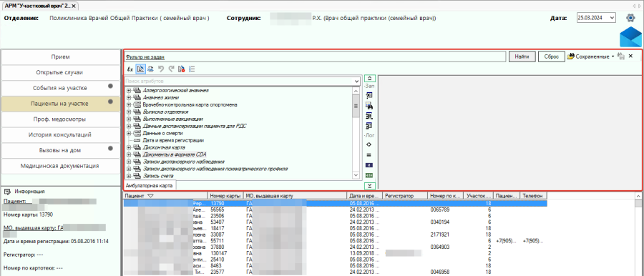Click the 'Телефон' column header
The image size is (644, 276).
pyautogui.click(x=534, y=196)
